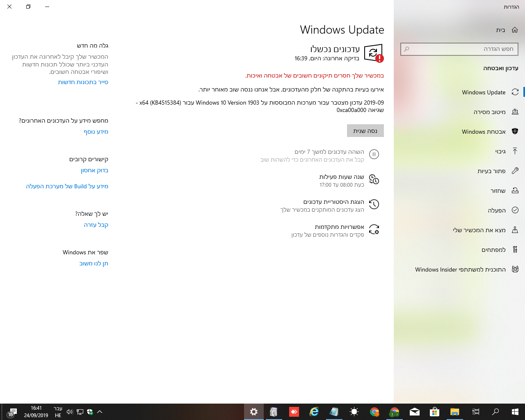Show hidden system tray icons
This screenshot has width=525, height=420.
pyautogui.click(x=100, y=412)
